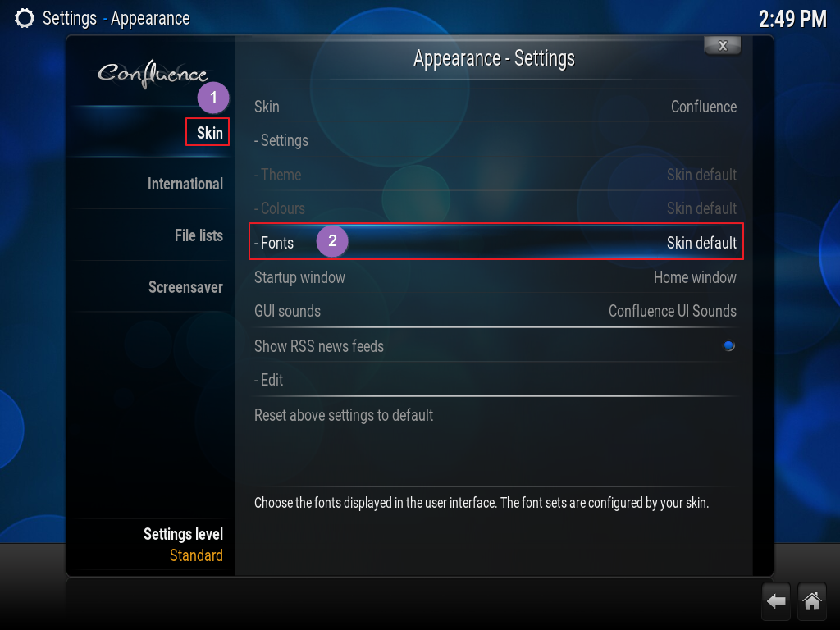Select GUI sounds Confluence UI Sounds
Screen dimensions: 840x630
[x=496, y=311]
